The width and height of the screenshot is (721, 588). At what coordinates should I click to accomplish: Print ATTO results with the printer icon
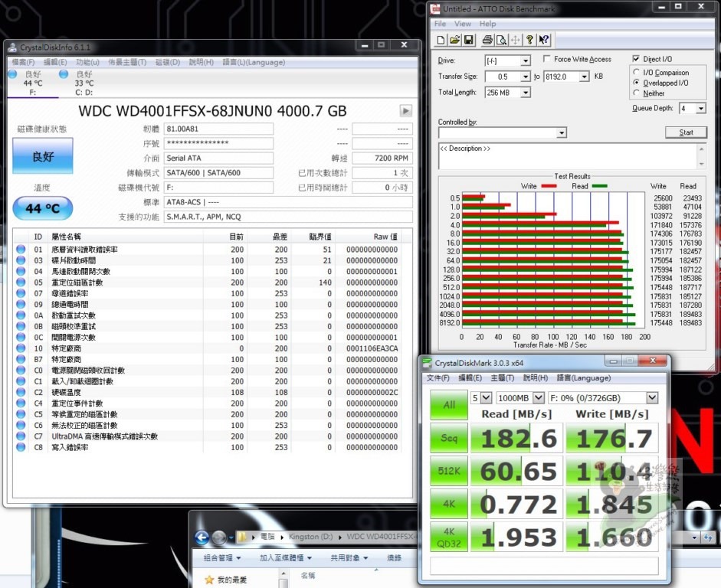(487, 40)
